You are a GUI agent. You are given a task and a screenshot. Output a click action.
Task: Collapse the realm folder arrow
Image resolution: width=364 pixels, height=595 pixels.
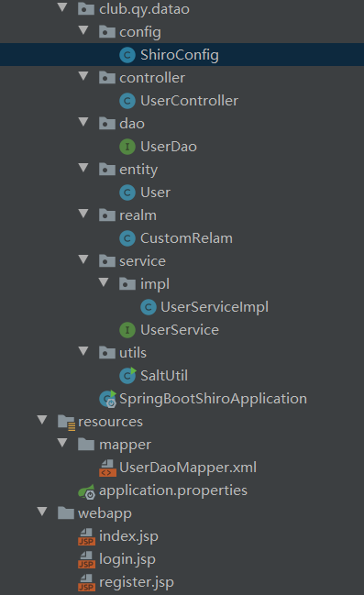[x=83, y=214]
